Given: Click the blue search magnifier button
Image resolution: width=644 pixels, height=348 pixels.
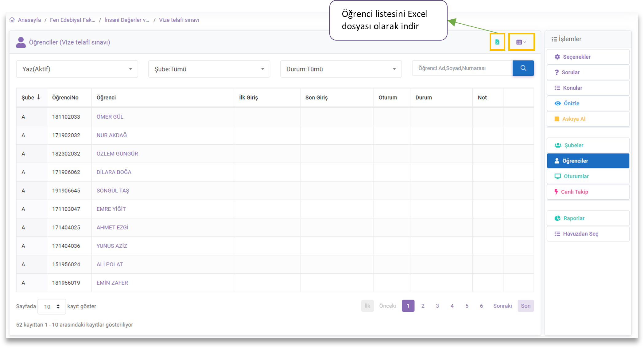Looking at the screenshot, I should click(523, 68).
